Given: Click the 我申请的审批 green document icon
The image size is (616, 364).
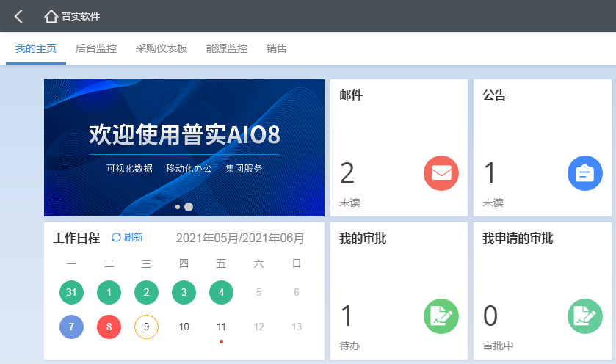Looking at the screenshot, I should coord(585,316).
